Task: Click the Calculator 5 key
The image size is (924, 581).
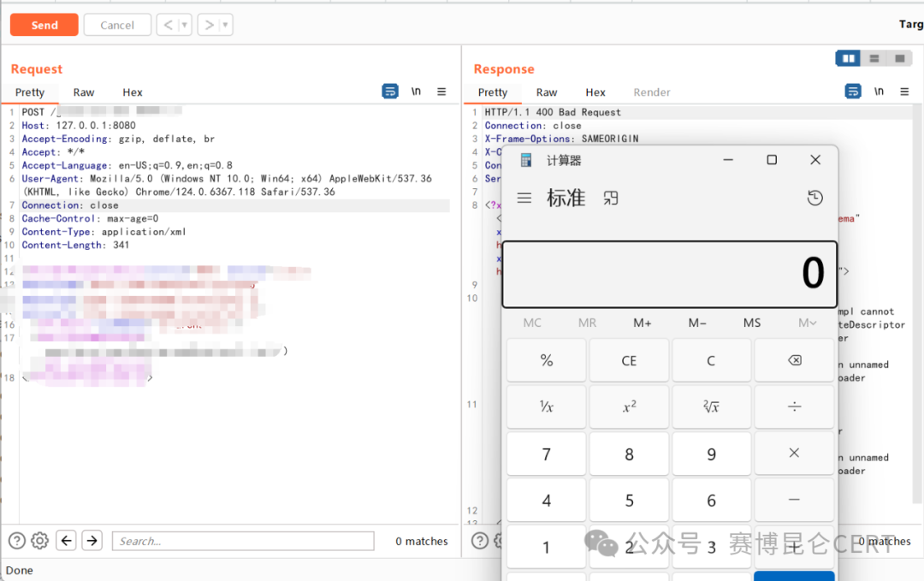Action: tap(629, 500)
